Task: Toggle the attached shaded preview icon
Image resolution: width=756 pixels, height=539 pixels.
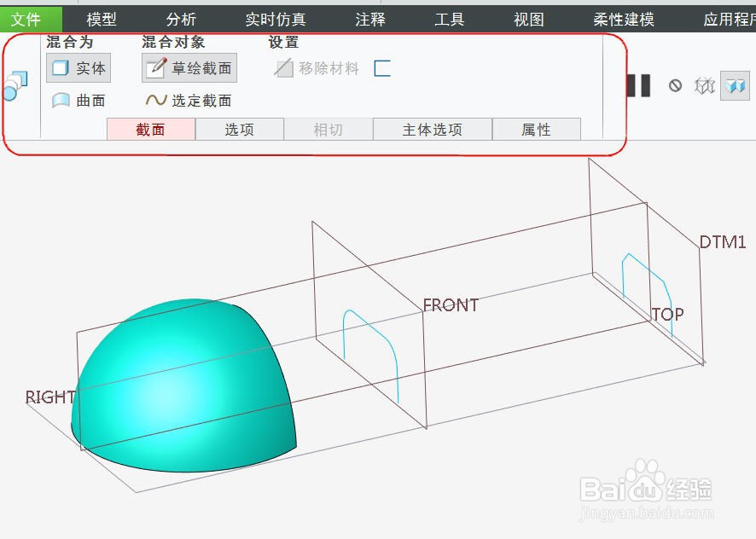Action: pos(736,86)
